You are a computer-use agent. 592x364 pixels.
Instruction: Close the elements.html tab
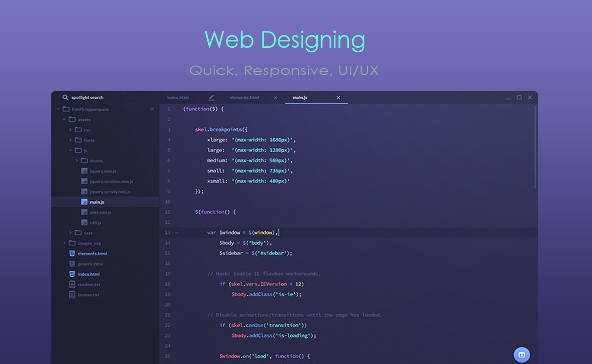point(275,97)
